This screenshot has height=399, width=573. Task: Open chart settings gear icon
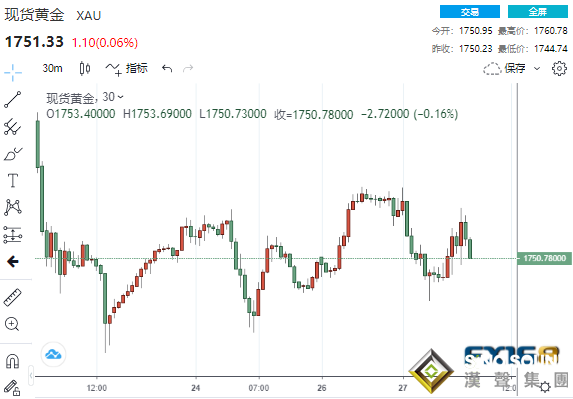559,68
